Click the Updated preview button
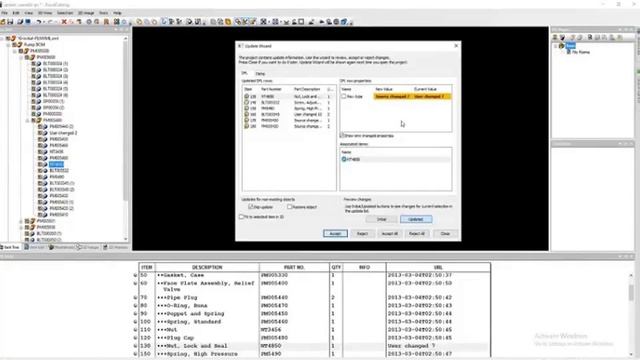Screen dimensions: 640x360 416,219
